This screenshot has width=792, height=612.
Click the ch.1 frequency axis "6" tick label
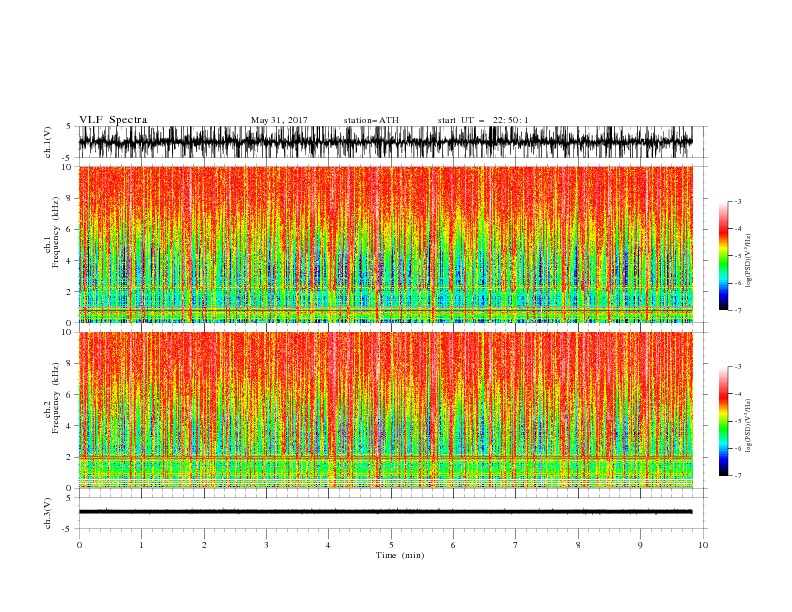tap(69, 230)
